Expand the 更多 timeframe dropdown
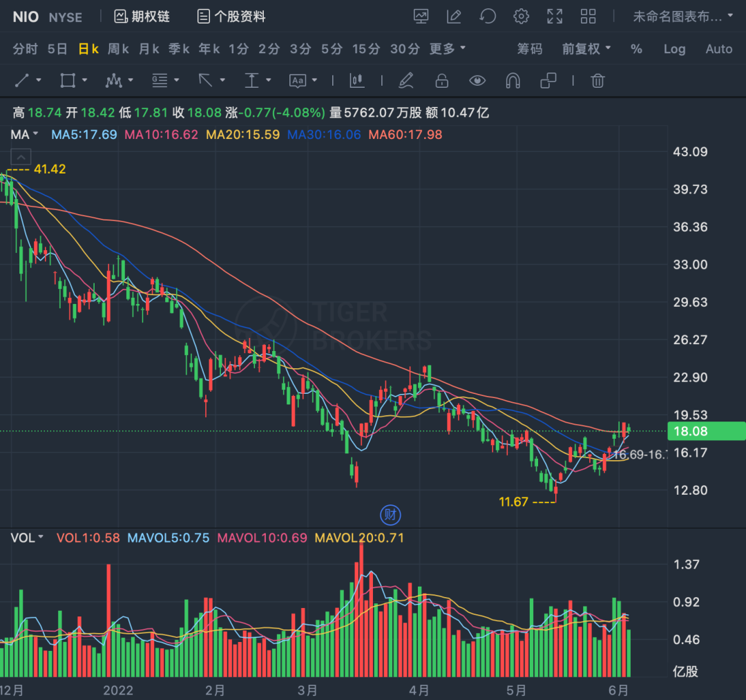Screen dimensions: 746x700 pyautogui.click(x=447, y=48)
